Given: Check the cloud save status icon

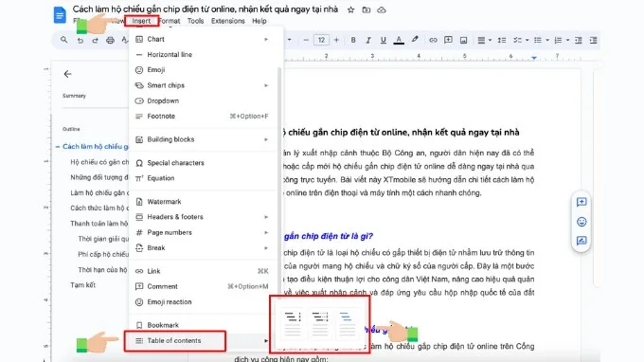Looking at the screenshot, I should 382,9.
